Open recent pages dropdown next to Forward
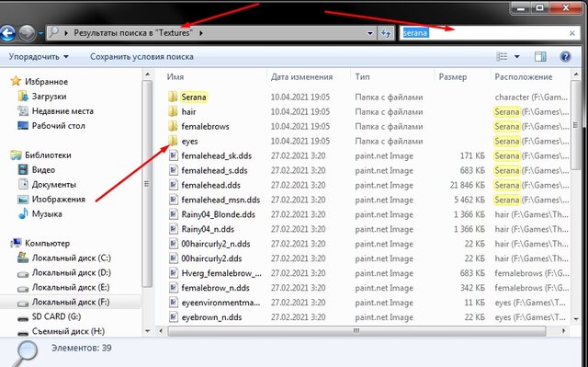588x367 pixels. tap(40, 33)
